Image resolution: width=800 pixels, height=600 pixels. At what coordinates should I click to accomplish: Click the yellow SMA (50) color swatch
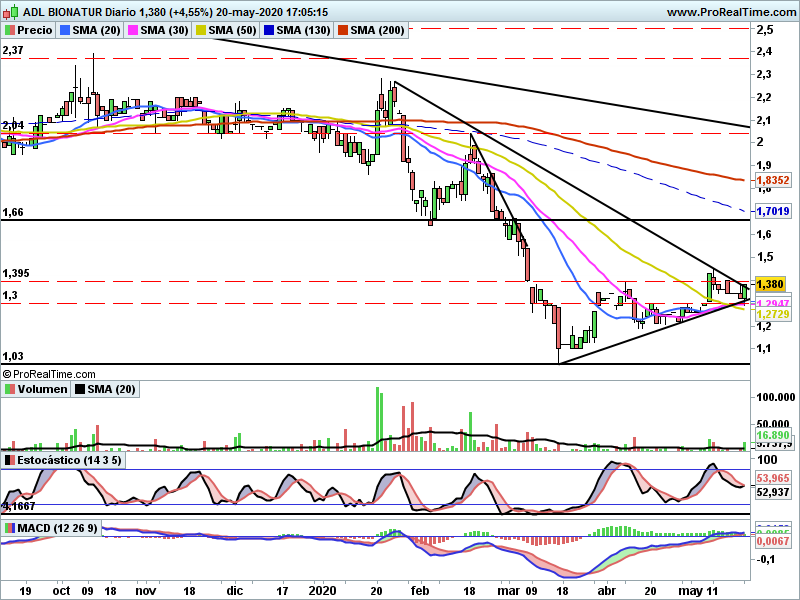pyautogui.click(x=201, y=30)
